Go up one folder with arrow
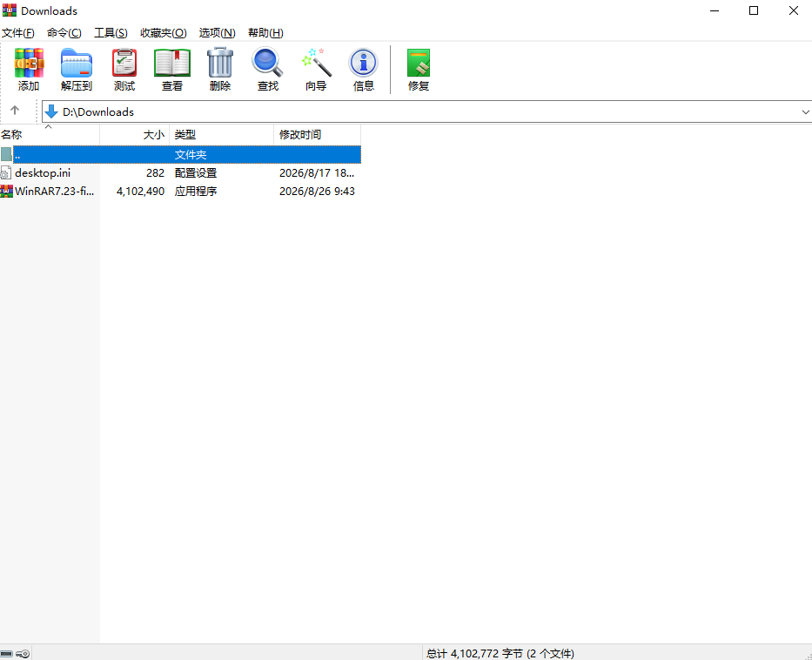This screenshot has width=812, height=660. click(x=15, y=111)
